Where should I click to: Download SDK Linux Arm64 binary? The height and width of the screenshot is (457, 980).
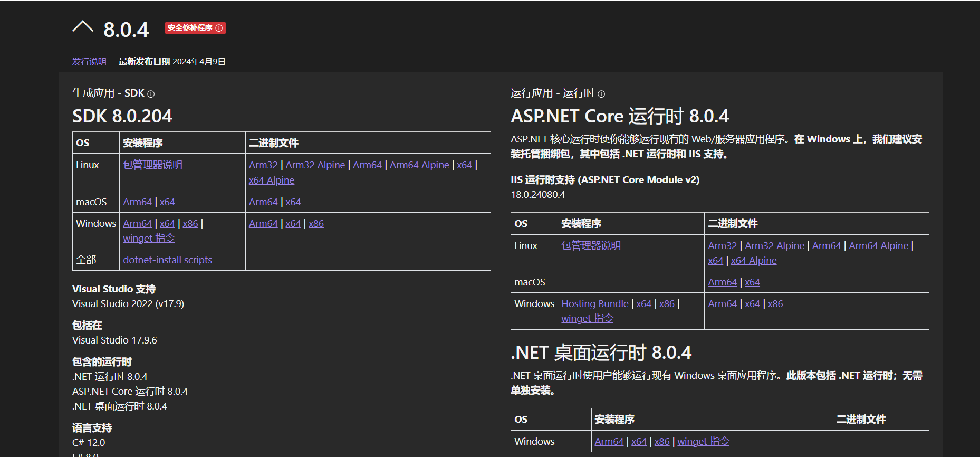[x=367, y=165]
